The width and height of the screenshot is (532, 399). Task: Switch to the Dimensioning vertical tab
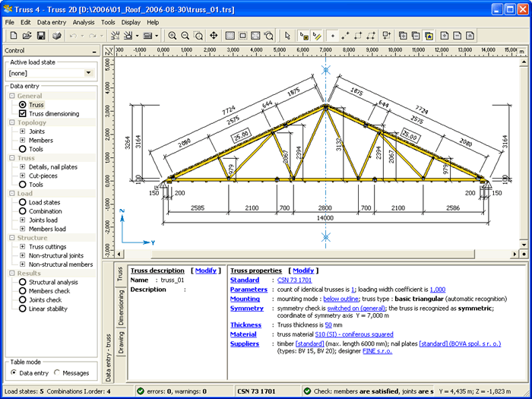pyautogui.click(x=121, y=307)
